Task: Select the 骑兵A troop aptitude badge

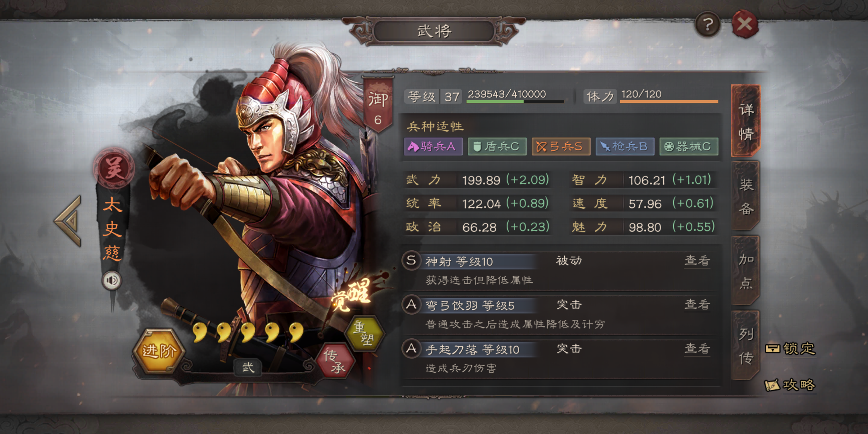Action: (433, 147)
